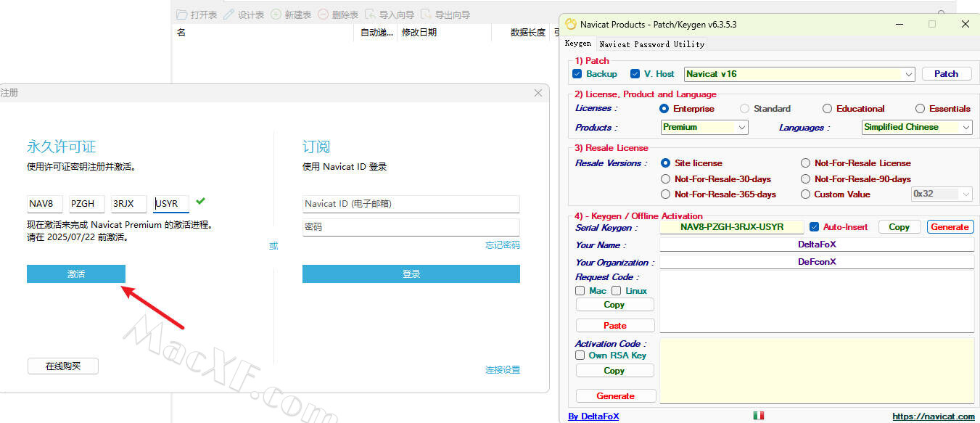Click the 登录 login button
The width and height of the screenshot is (980, 423).
pos(411,274)
